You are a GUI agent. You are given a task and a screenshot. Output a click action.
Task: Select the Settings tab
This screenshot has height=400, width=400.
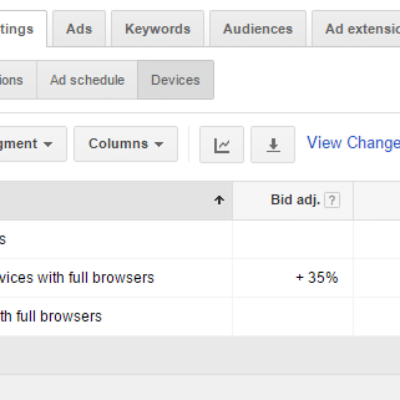[23, 29]
